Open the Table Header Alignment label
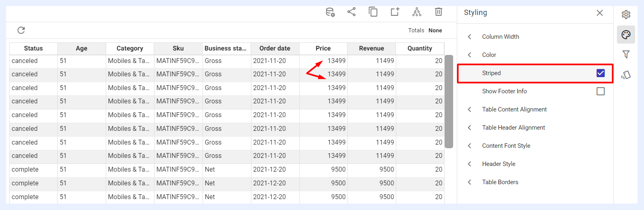This screenshot has width=644, height=210. [513, 128]
